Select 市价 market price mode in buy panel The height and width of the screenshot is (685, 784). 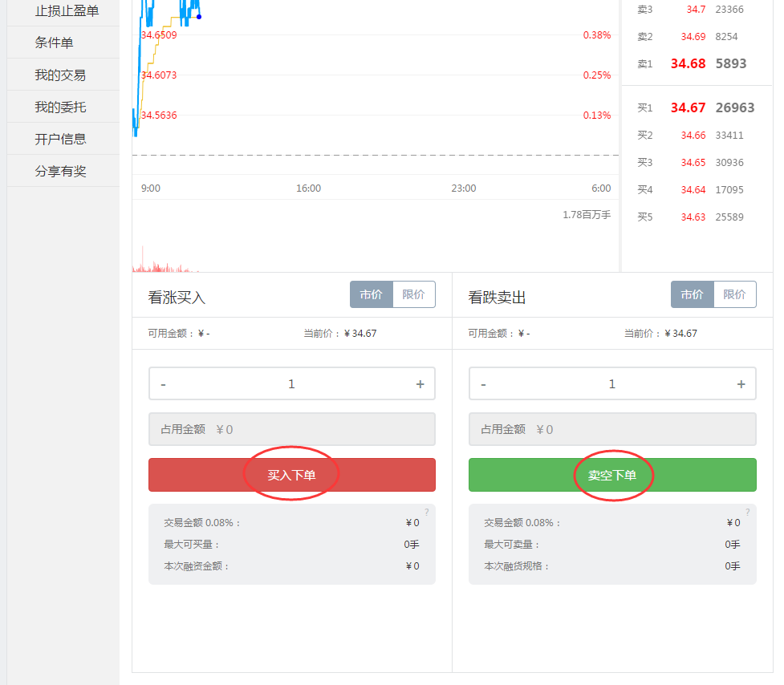pyautogui.click(x=372, y=294)
